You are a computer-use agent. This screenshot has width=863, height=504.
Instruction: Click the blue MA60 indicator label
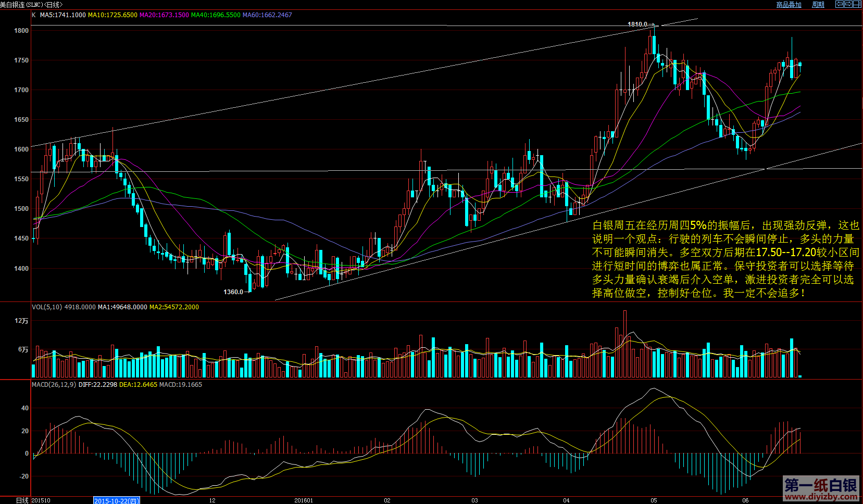point(267,15)
